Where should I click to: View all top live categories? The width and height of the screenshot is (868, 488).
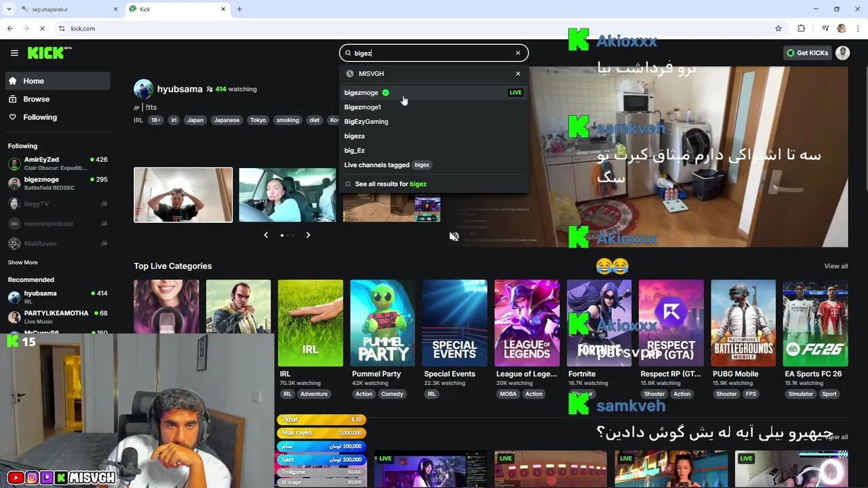coord(835,266)
